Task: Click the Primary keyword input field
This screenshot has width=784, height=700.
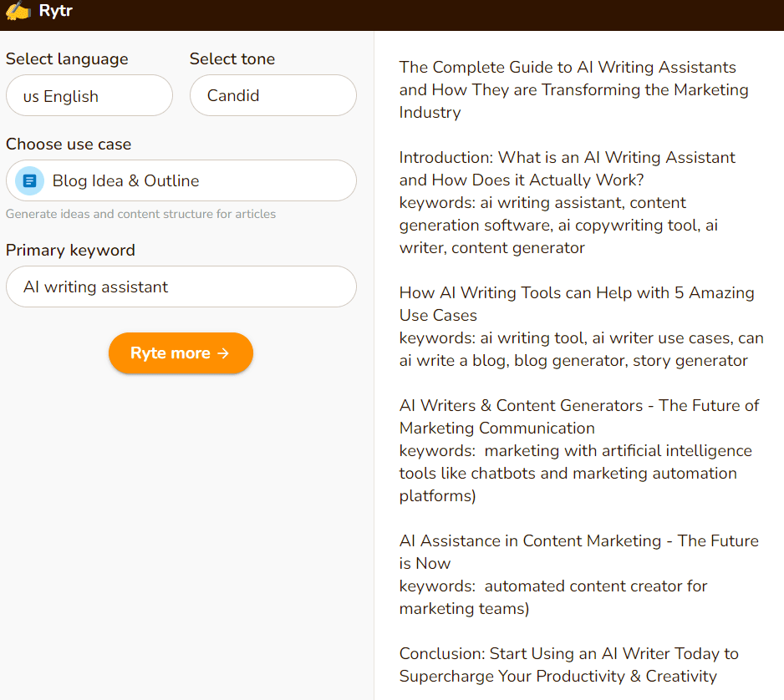Action: [x=181, y=287]
